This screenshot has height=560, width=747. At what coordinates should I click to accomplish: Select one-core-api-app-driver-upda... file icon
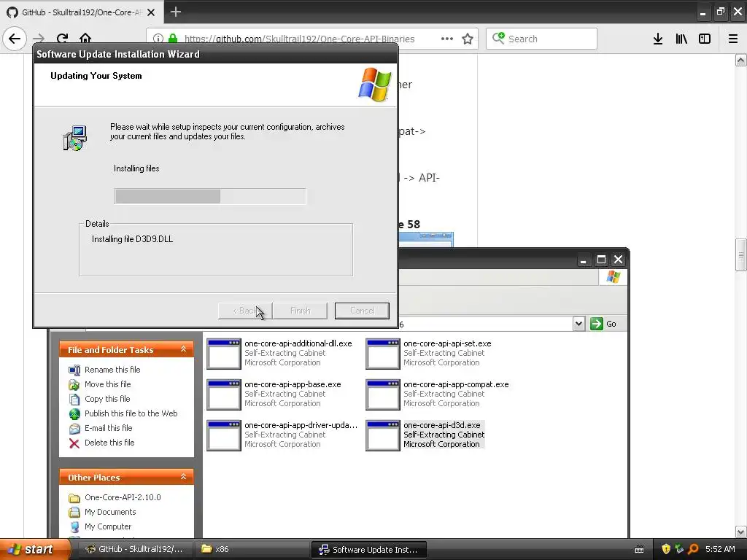224,436
